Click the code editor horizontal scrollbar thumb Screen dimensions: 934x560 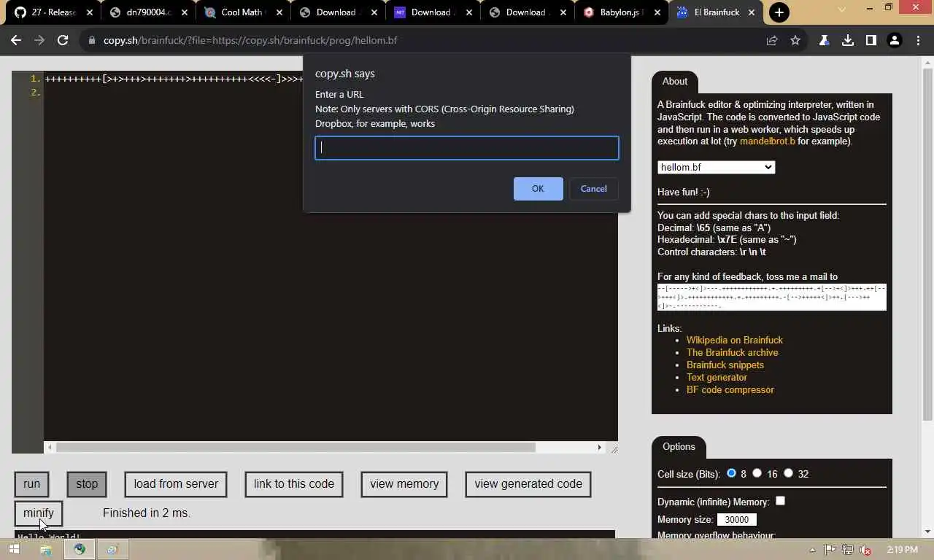(x=296, y=448)
